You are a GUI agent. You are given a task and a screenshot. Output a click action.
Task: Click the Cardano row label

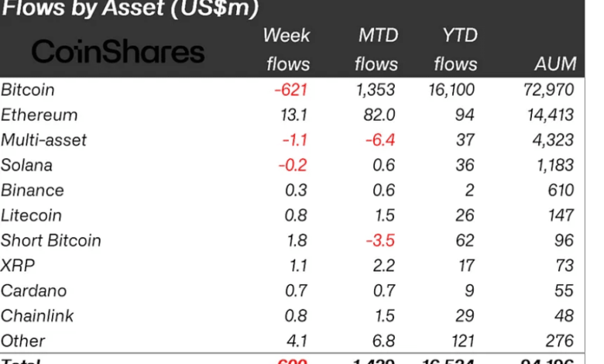33,291
